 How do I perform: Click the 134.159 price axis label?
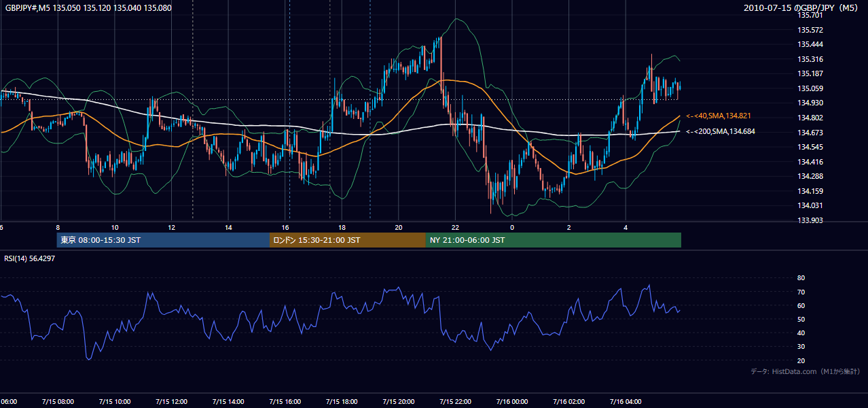coord(810,191)
